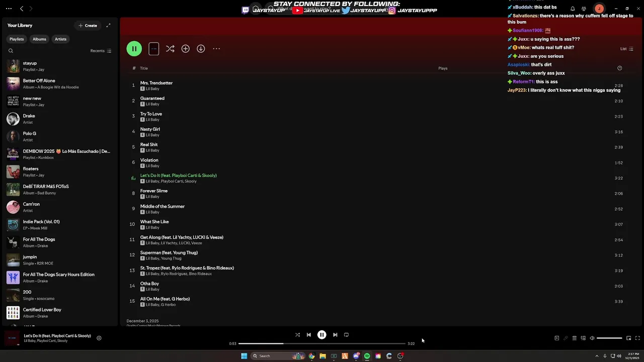Screen dimensions: 644x362
Task: Open Spotify from the Windows taskbar
Action: point(367,356)
